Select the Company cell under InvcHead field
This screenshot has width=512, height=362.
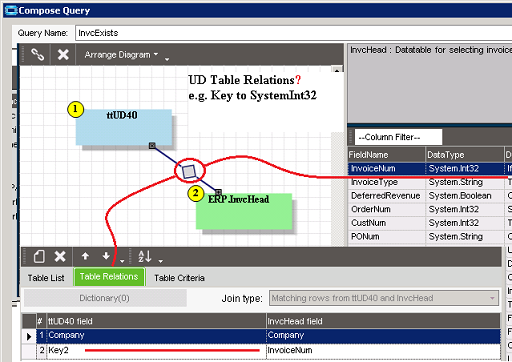[383, 335]
